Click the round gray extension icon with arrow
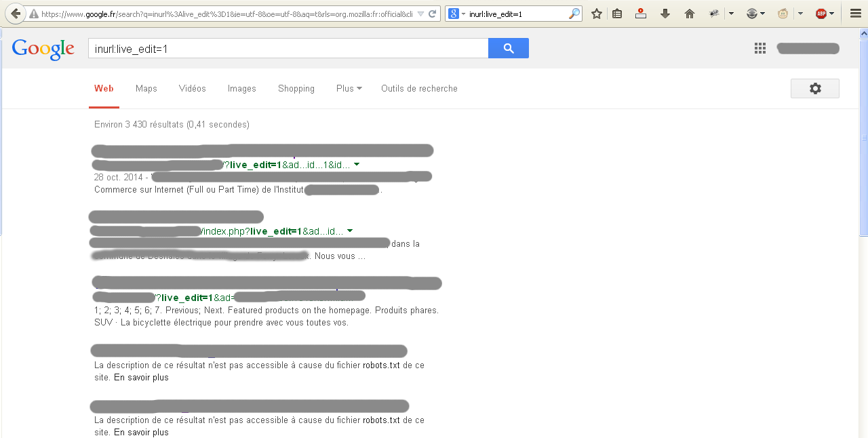The image size is (868, 438). coord(751,14)
